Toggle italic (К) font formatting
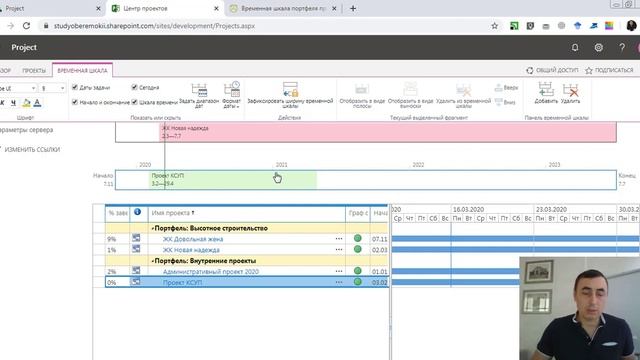640x360 pixels. pyautogui.click(x=2, y=103)
